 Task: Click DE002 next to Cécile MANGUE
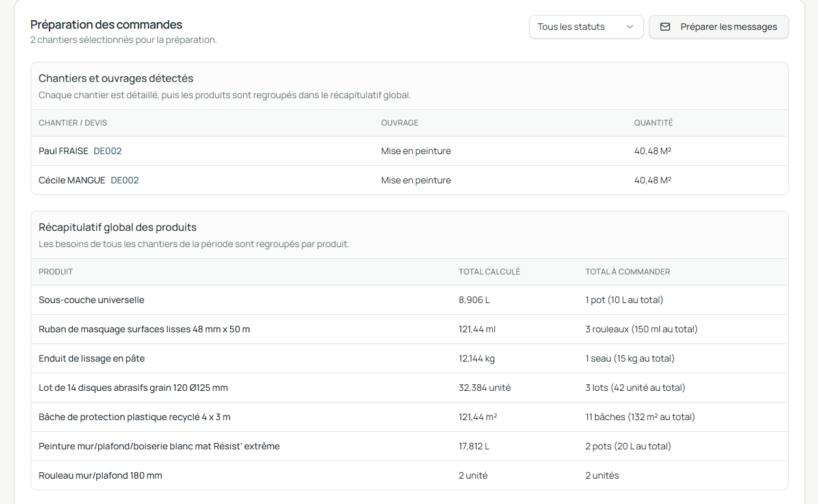pos(125,180)
